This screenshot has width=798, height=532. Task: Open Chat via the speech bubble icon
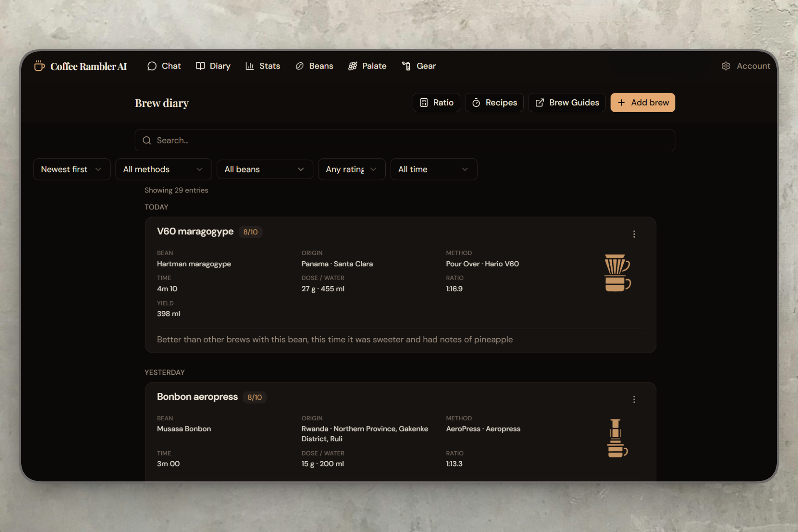[152, 66]
